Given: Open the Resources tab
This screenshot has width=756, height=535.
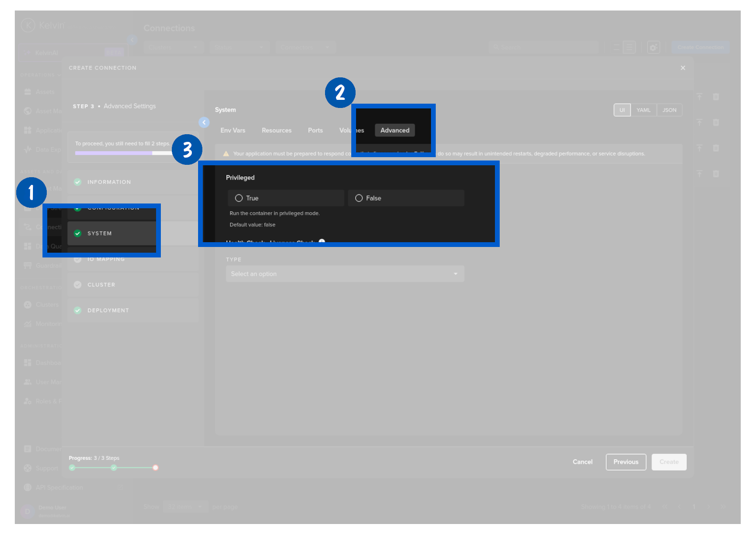Looking at the screenshot, I should click(x=276, y=130).
